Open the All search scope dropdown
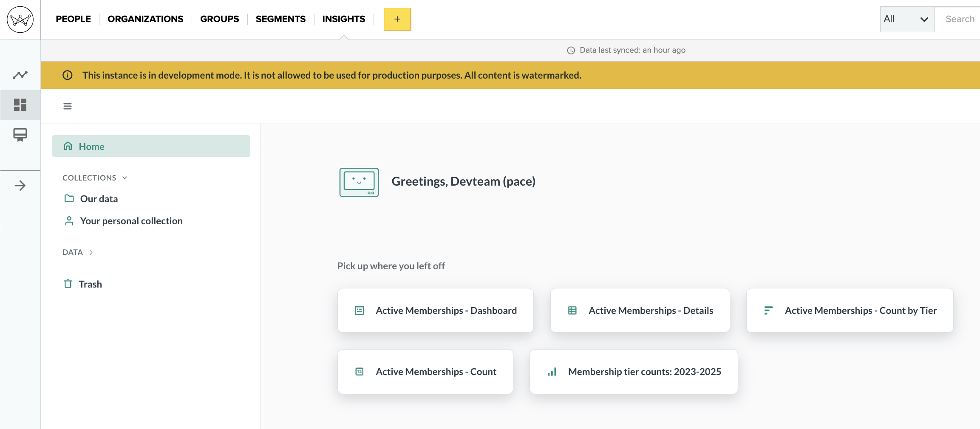Viewport: 980px width, 429px height. pos(907,19)
